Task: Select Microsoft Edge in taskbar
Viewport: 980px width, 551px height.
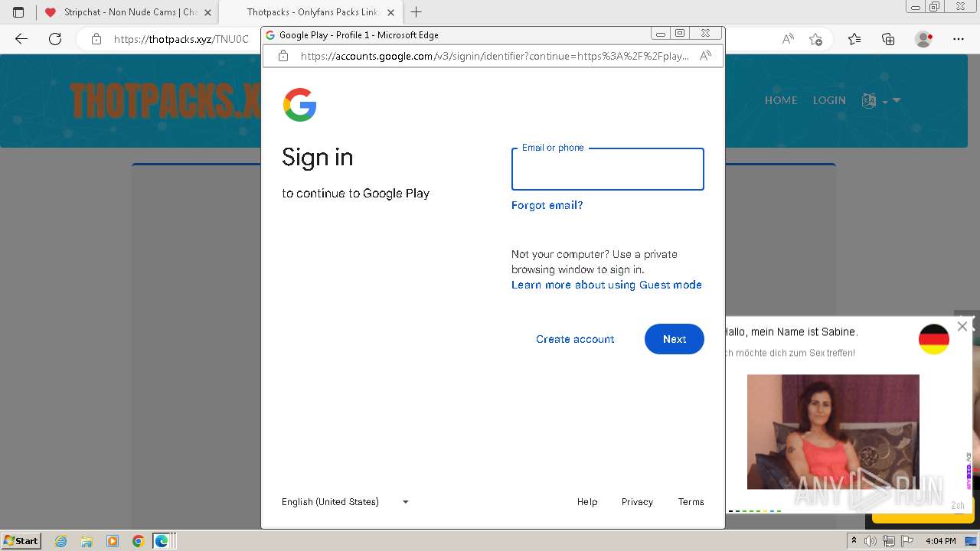Action: [162, 541]
